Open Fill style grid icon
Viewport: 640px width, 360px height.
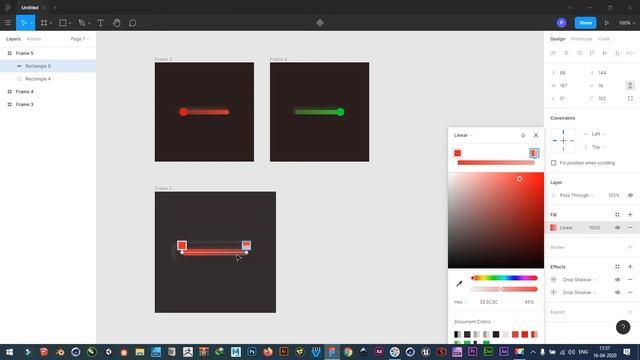pyautogui.click(x=617, y=215)
